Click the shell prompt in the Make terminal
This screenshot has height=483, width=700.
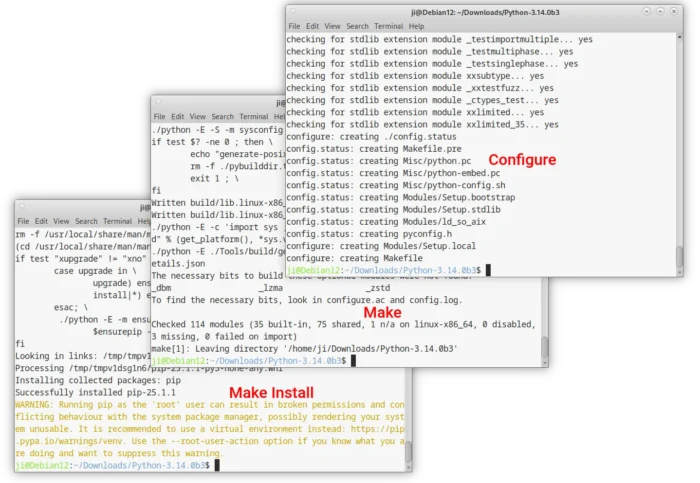coord(249,361)
